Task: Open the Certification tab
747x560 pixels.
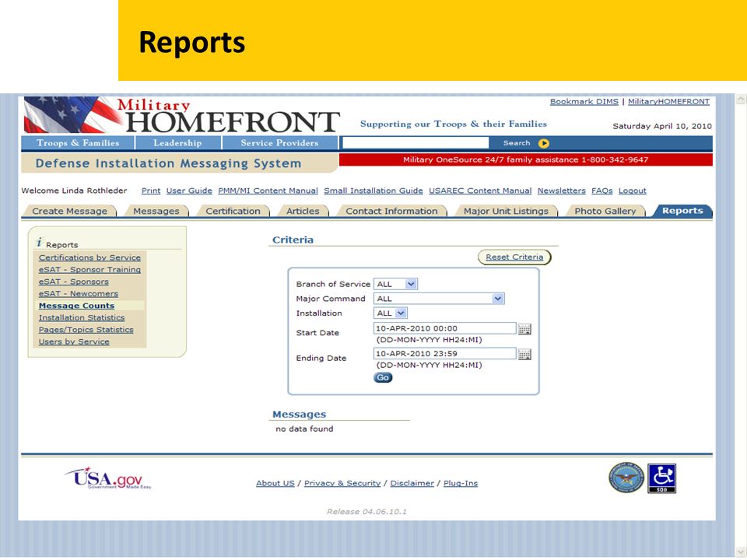Action: click(233, 211)
